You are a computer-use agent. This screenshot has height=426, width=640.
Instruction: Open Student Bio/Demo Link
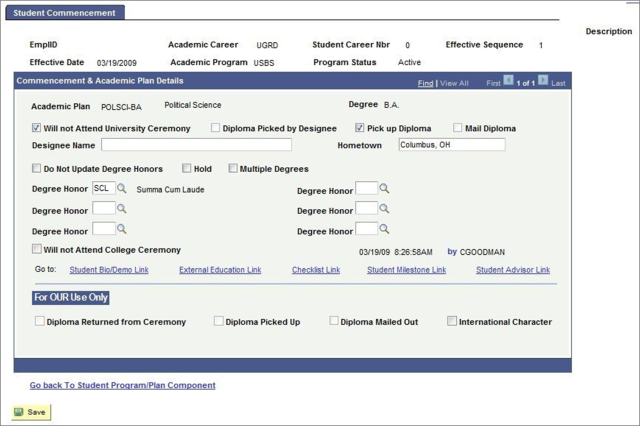click(109, 270)
